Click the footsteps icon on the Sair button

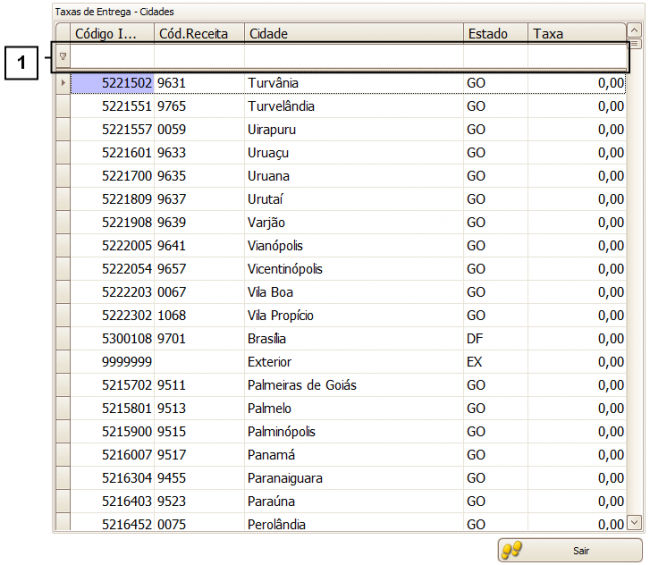point(512,550)
